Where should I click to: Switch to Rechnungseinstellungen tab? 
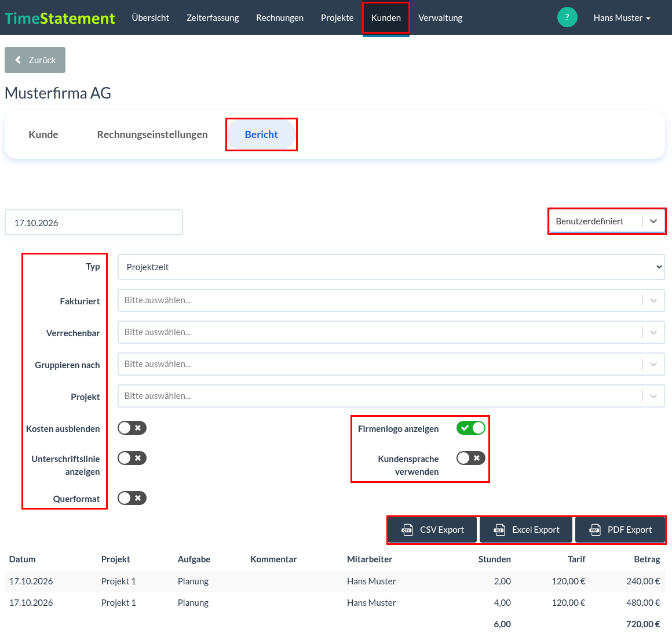click(152, 134)
